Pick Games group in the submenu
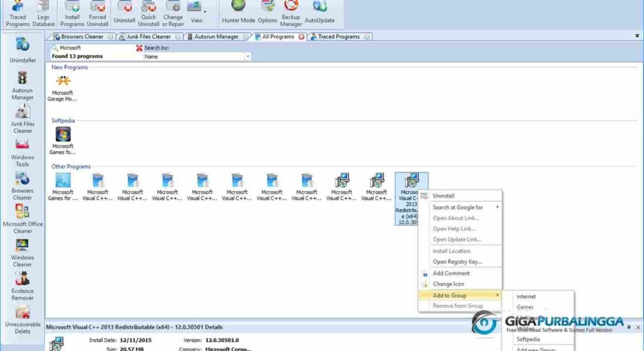 click(538, 307)
